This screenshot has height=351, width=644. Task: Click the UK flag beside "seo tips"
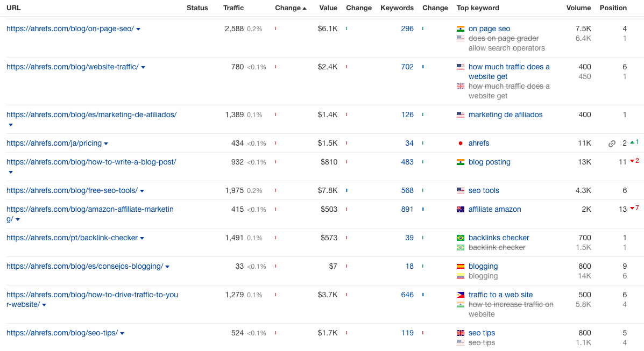coord(460,333)
